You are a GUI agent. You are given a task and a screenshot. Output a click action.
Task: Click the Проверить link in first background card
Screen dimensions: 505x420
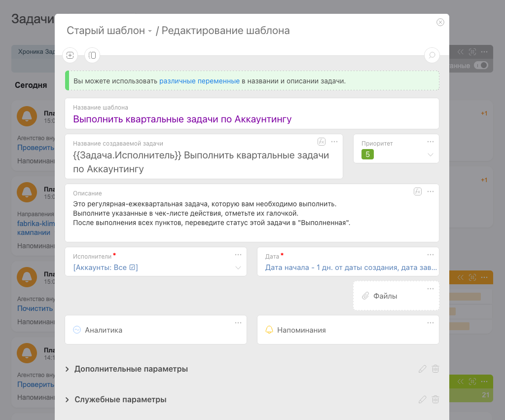click(36, 147)
